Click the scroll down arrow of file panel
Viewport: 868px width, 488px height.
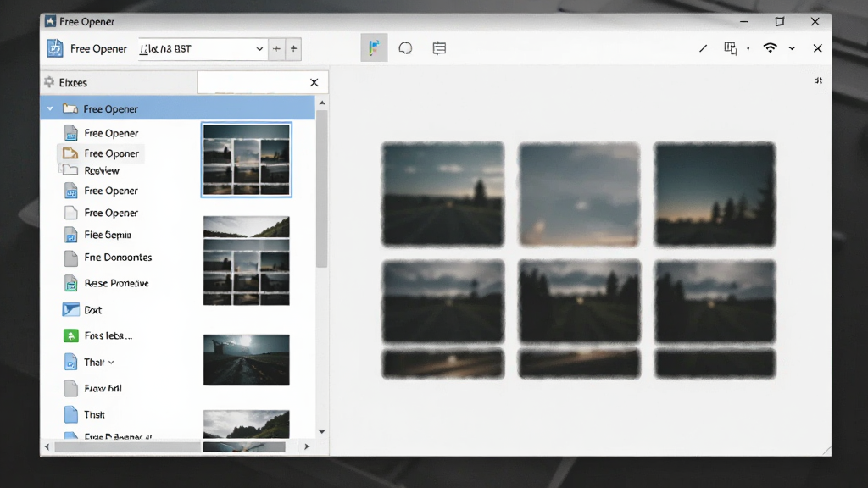pyautogui.click(x=322, y=431)
